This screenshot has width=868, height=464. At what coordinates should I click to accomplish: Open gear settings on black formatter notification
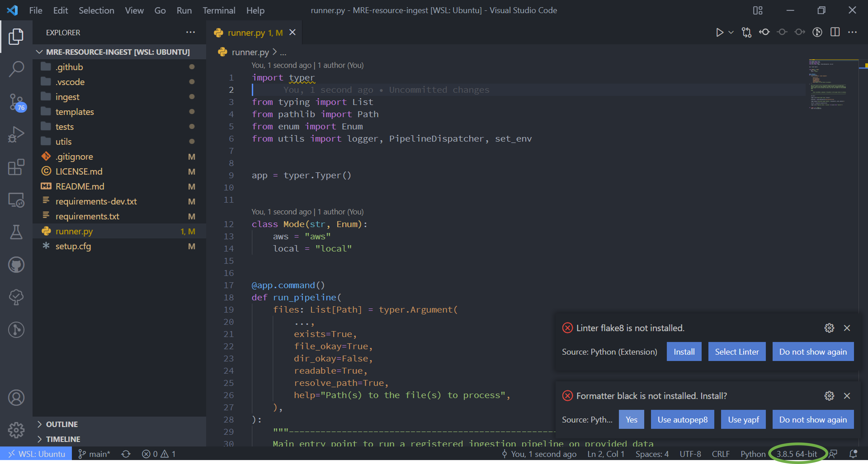(829, 396)
